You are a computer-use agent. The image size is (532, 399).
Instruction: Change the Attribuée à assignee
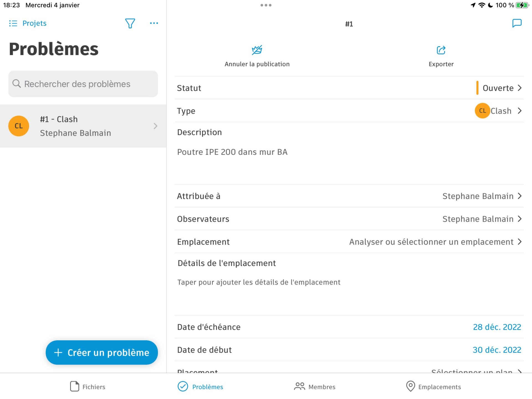click(x=479, y=196)
